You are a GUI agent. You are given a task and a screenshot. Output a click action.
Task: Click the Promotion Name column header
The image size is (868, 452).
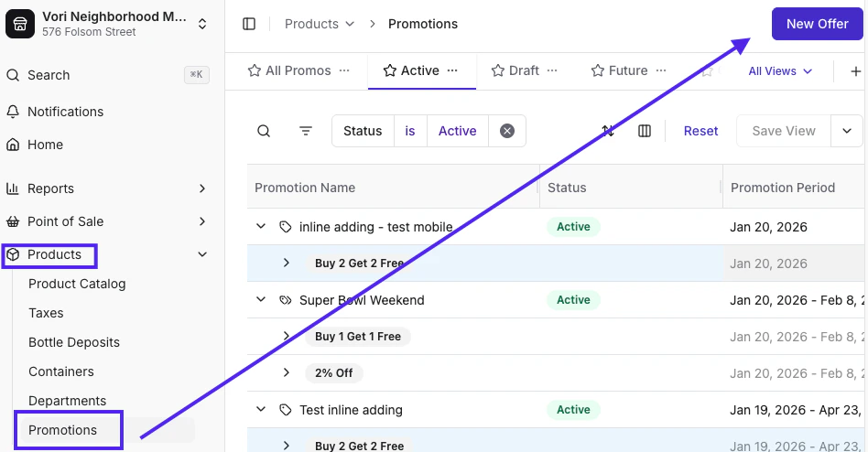(x=393, y=188)
